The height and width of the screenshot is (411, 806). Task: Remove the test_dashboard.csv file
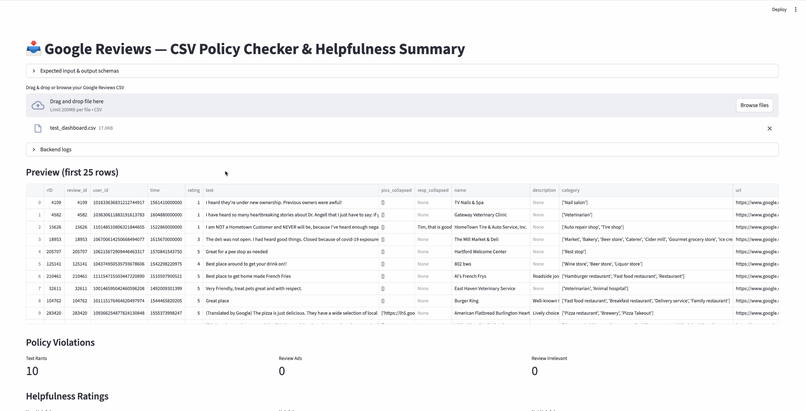click(x=770, y=128)
